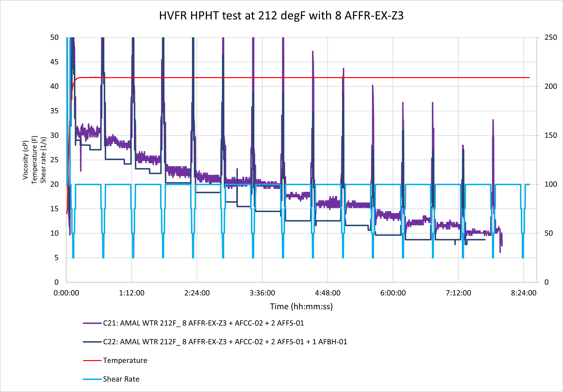Screen dimensions: 563x392
Task: Select the "Temperature (F)" axis title
Action: [34, 160]
